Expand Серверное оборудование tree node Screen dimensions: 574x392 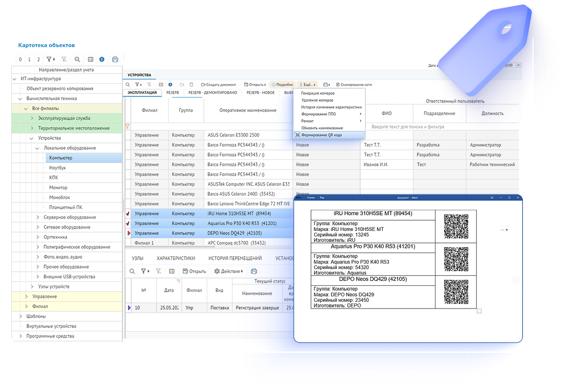pos(37,217)
